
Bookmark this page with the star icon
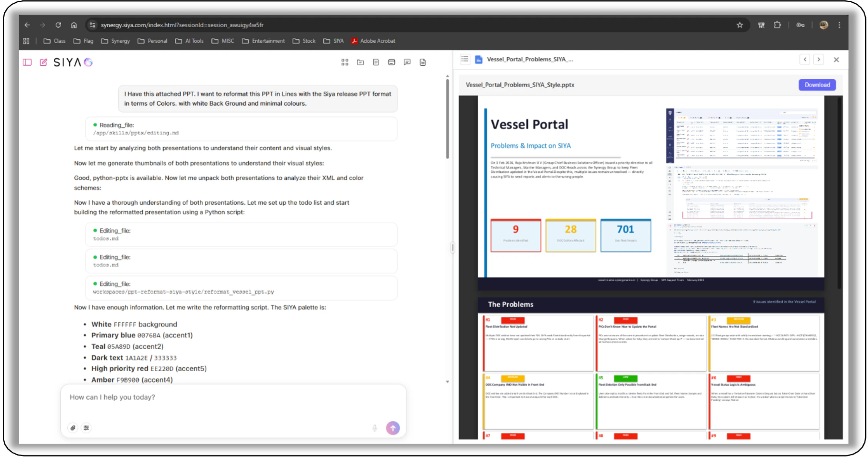coord(739,25)
